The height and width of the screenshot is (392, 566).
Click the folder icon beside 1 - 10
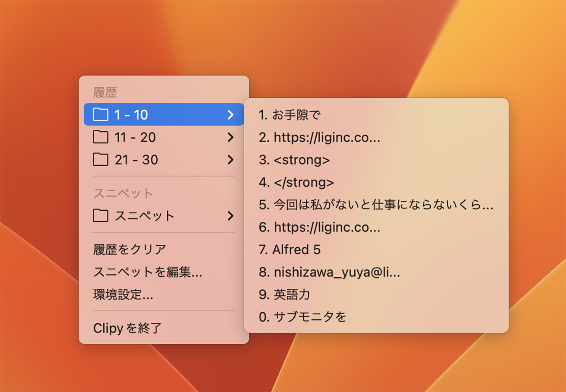101,114
